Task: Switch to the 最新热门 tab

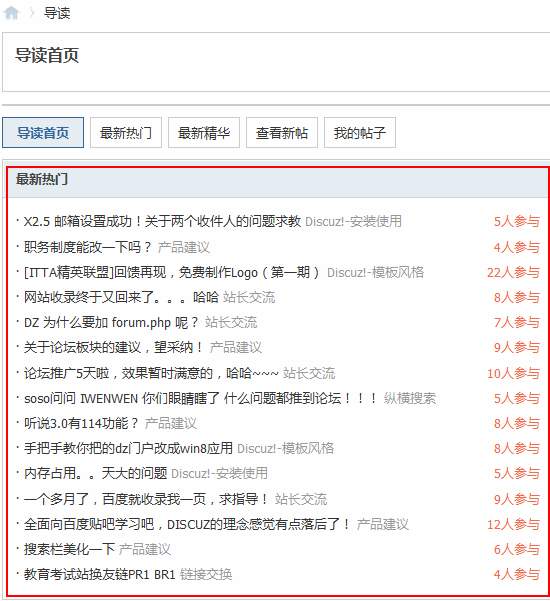Action: click(x=126, y=133)
